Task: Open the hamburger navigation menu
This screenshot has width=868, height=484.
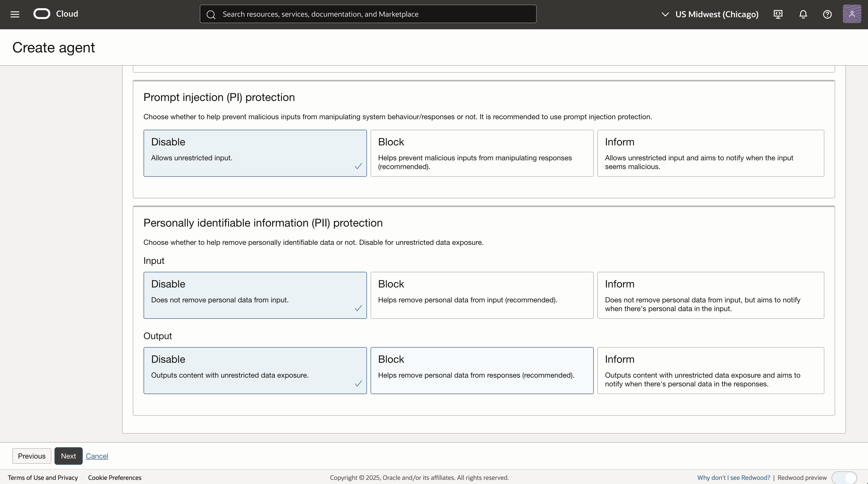Action: coord(15,14)
